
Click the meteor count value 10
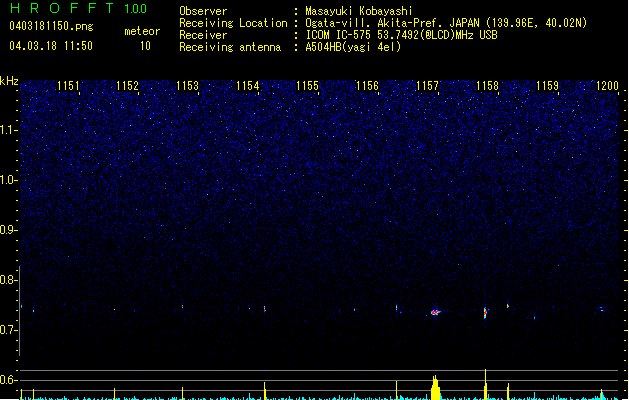(145, 46)
